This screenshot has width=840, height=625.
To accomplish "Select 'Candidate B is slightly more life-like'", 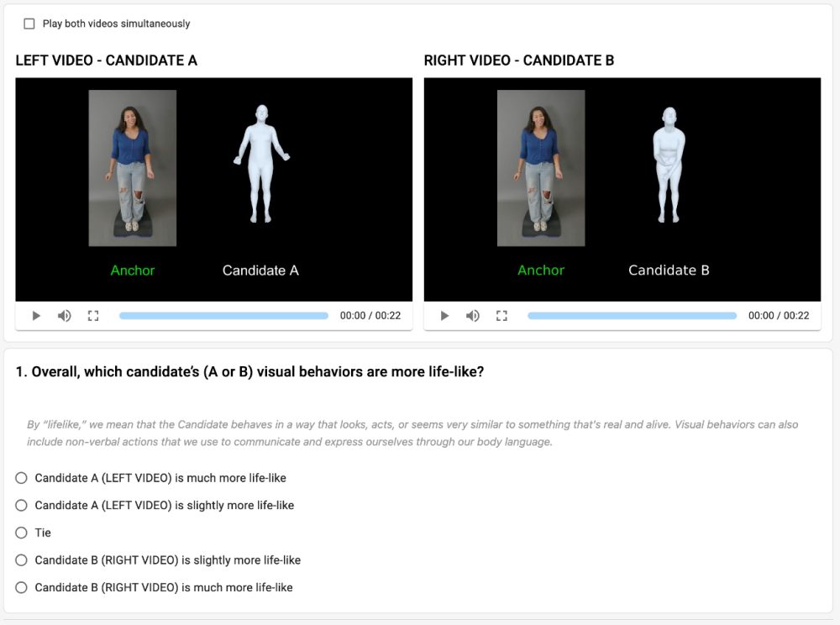I will (x=22, y=560).
